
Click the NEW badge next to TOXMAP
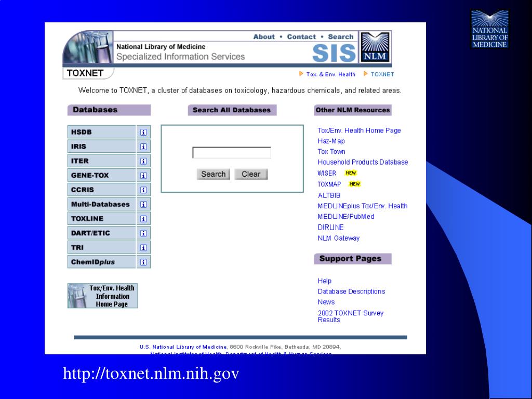[354, 184]
